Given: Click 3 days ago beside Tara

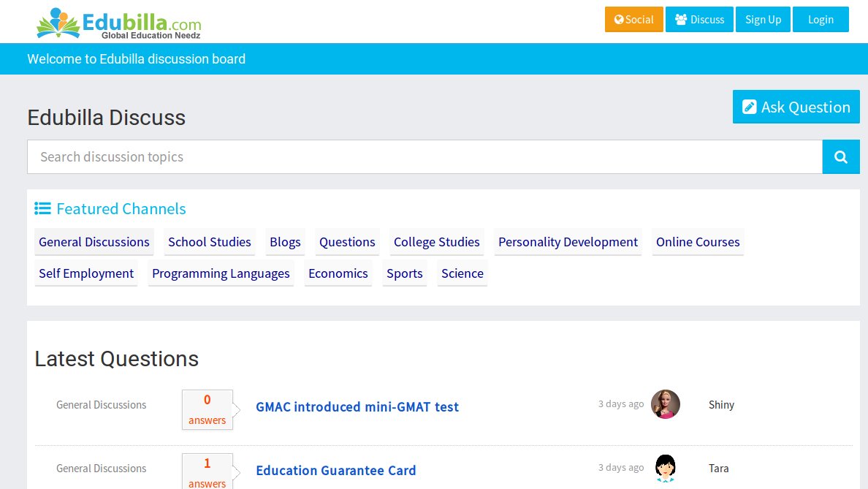Looking at the screenshot, I should tap(620, 467).
